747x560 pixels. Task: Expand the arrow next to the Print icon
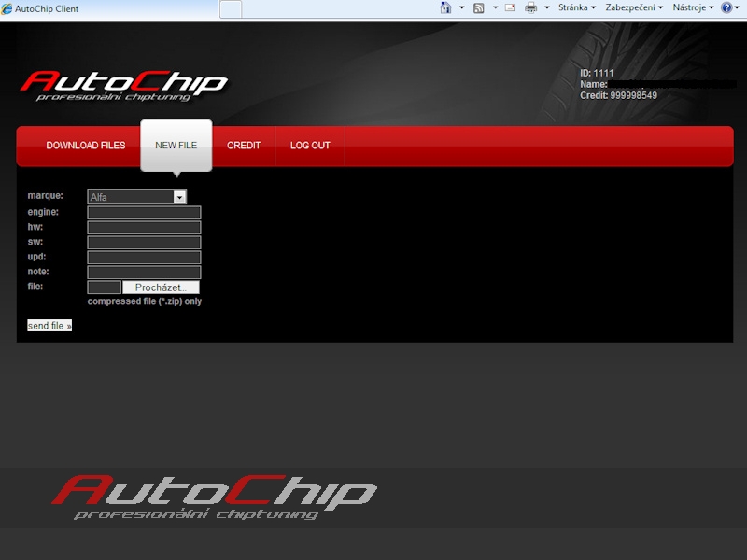coord(547,7)
